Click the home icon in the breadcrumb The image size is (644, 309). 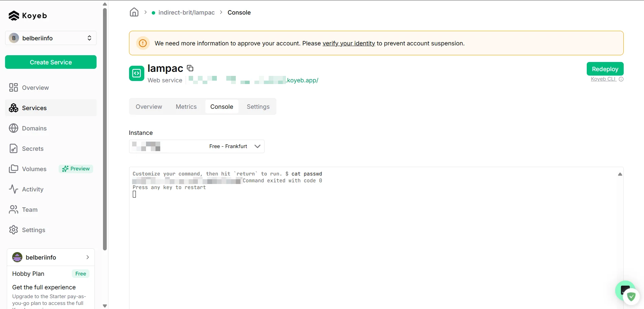(x=134, y=13)
